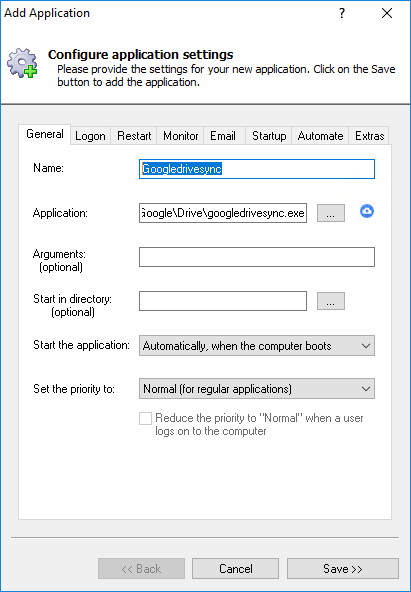
Task: Open the Set the priority to dropdown
Action: tap(257, 388)
